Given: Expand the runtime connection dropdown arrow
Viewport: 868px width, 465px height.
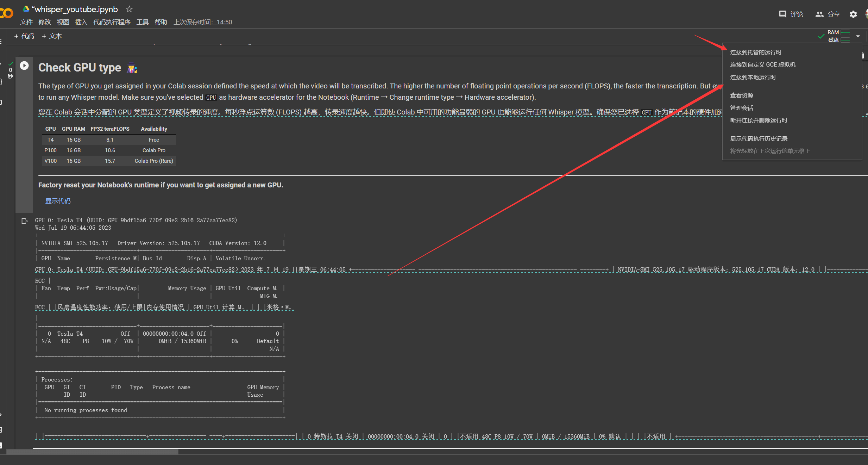Looking at the screenshot, I should click(858, 36).
